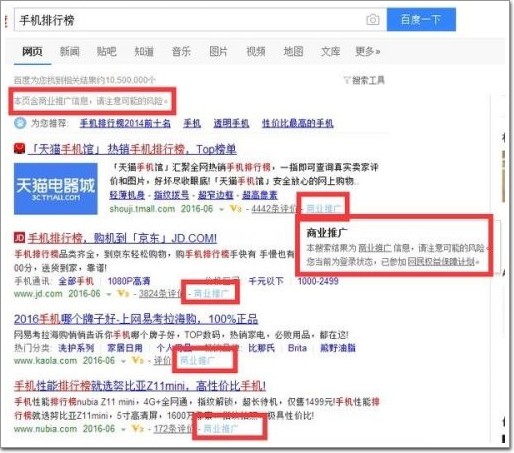Click the V3 badge on nubia.com result
The width and height of the screenshot is (514, 453).
click(138, 428)
